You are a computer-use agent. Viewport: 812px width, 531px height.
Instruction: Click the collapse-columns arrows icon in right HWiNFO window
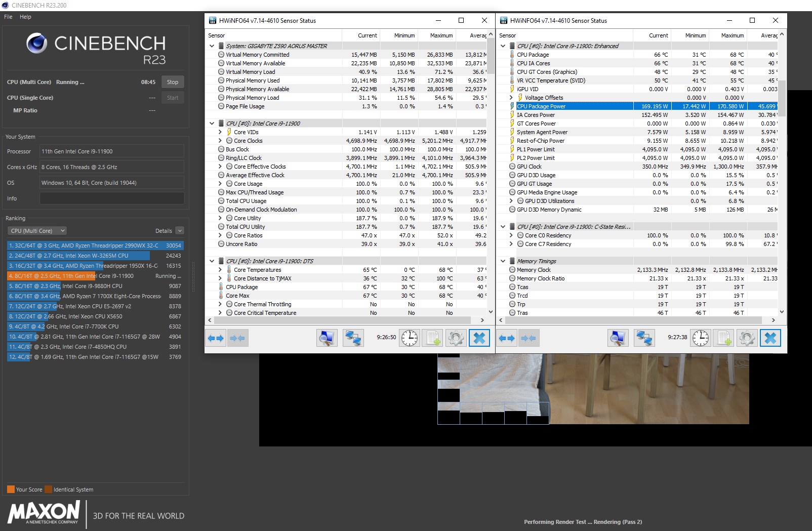tap(529, 338)
